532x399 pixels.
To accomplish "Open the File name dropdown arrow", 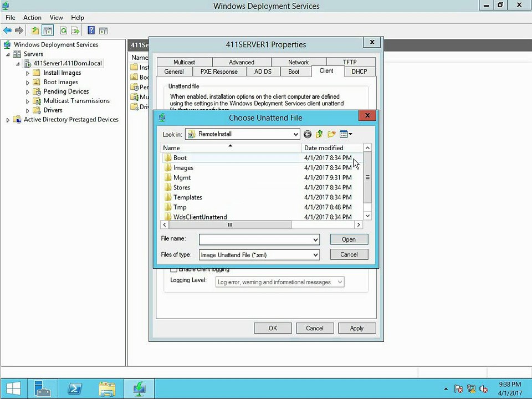I will (x=315, y=239).
